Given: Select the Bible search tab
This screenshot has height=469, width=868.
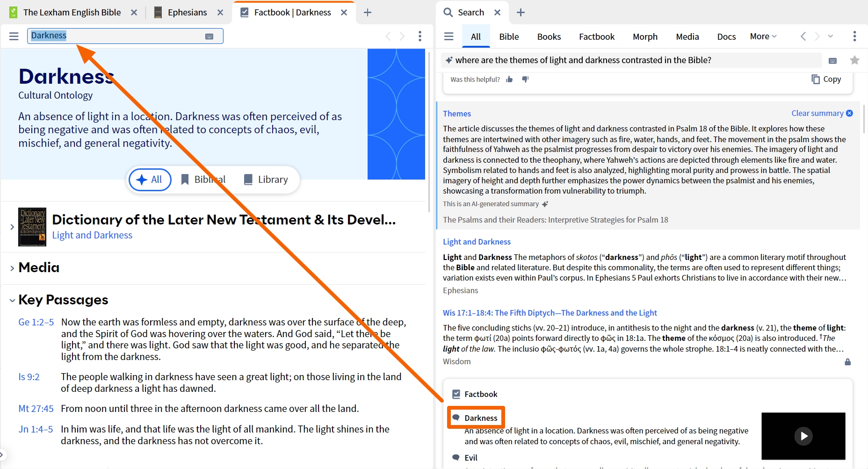Looking at the screenshot, I should coord(509,36).
